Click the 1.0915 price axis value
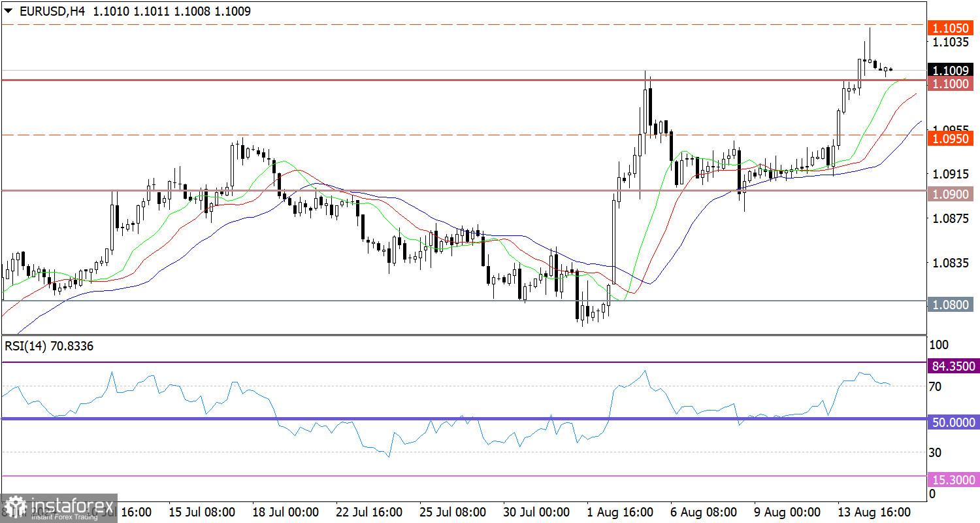Viewport: 980px width, 523px height. tap(949, 175)
